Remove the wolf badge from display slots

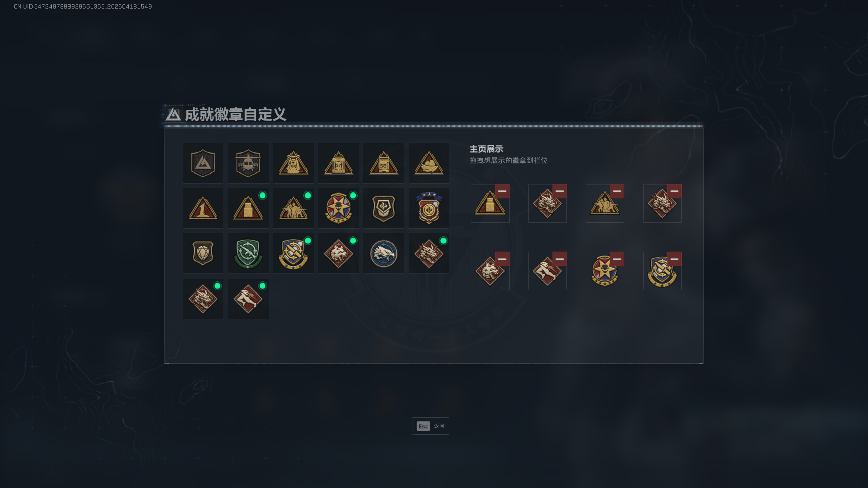click(502, 259)
